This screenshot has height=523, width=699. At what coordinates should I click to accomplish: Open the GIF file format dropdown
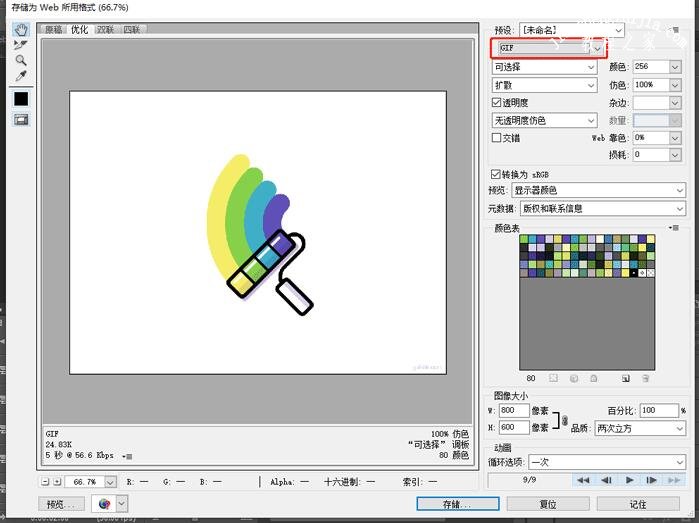[549, 47]
